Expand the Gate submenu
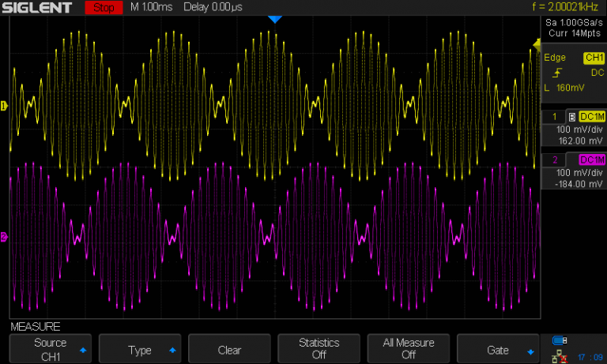 (498, 348)
